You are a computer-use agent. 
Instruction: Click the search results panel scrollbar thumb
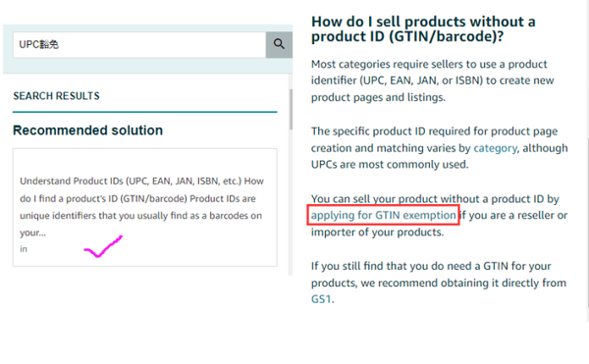(x=291, y=109)
